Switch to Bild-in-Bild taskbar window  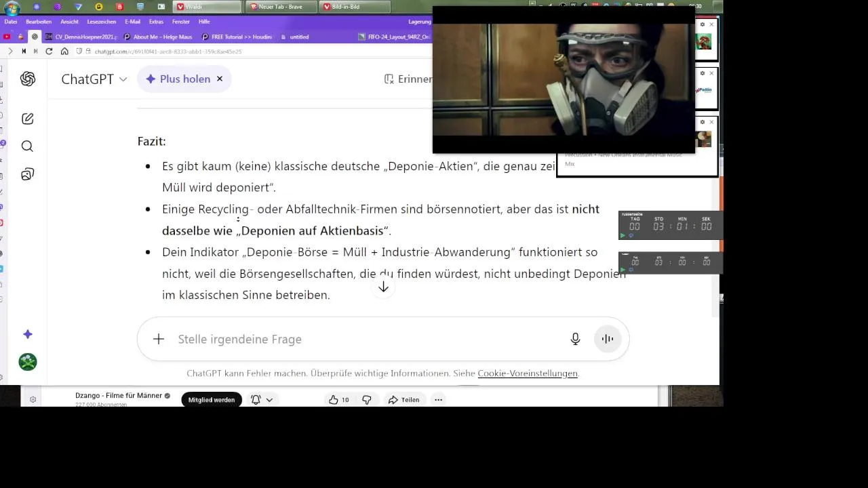tap(355, 7)
